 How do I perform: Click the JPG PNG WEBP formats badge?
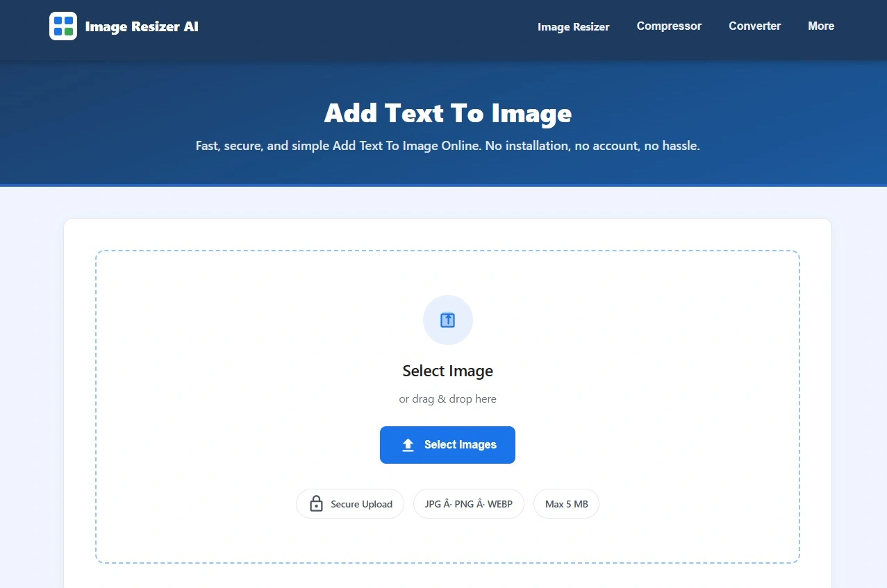tap(469, 504)
